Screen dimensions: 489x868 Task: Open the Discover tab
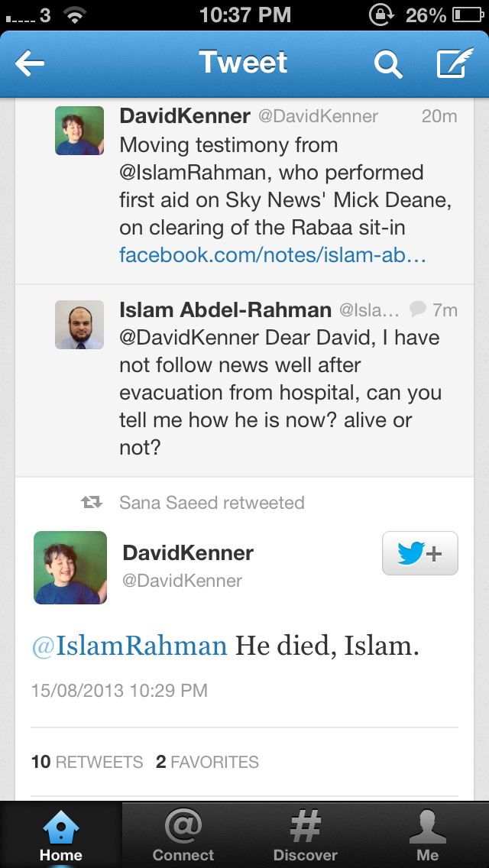306,834
